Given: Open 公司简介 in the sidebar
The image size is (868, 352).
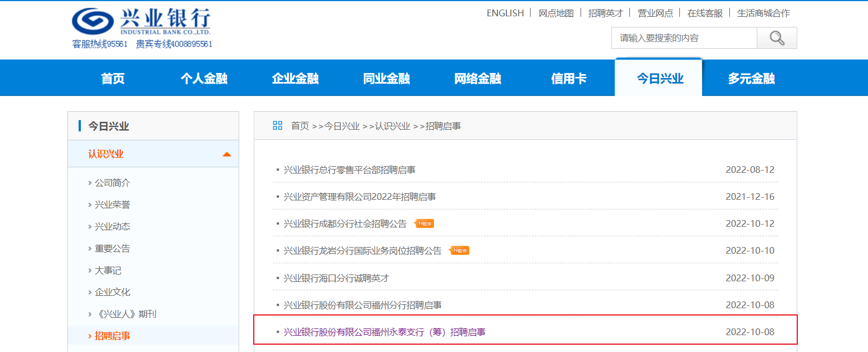Looking at the screenshot, I should pos(112,183).
